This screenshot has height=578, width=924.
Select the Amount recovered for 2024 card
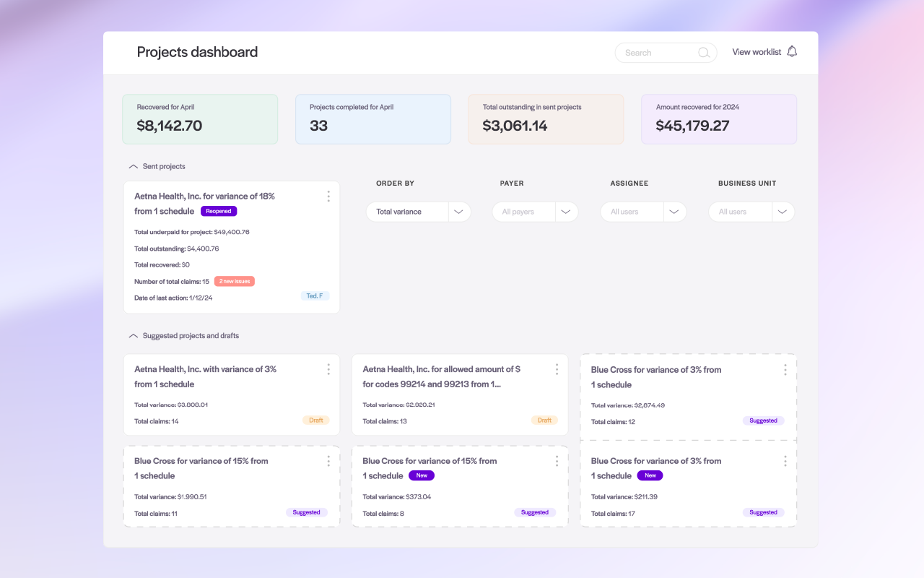[718, 119]
